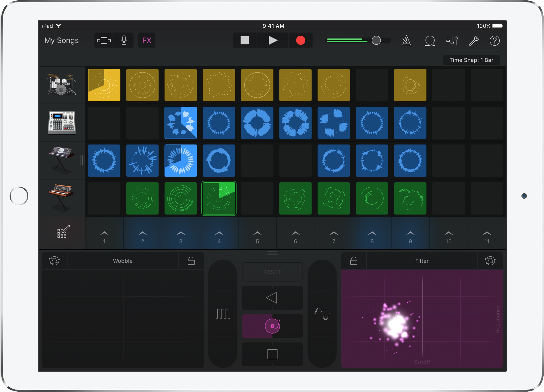544x392 pixels.
Task: Expand the Time Snap bar selector
Action: [470, 60]
